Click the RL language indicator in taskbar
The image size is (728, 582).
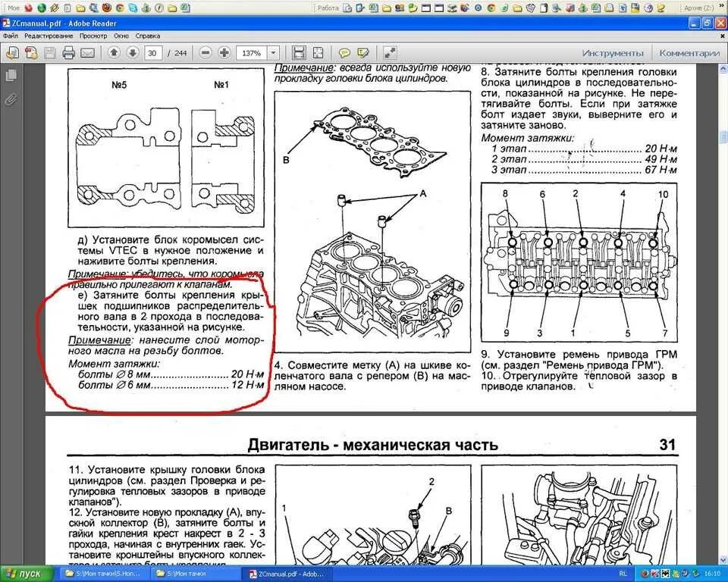click(x=623, y=574)
